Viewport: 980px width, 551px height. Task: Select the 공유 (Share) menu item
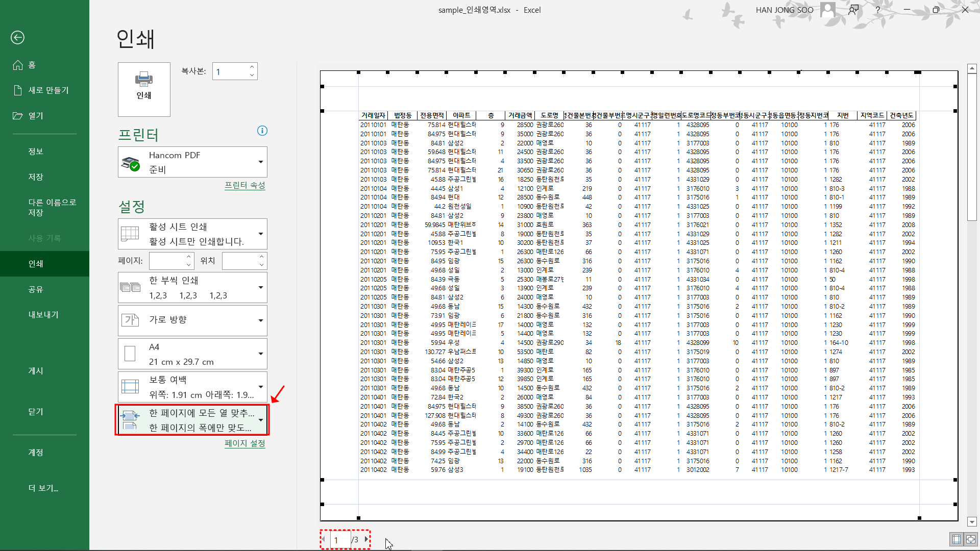(36, 289)
